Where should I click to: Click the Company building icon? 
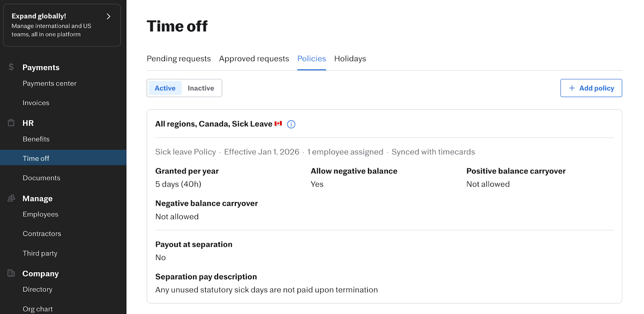point(11,273)
